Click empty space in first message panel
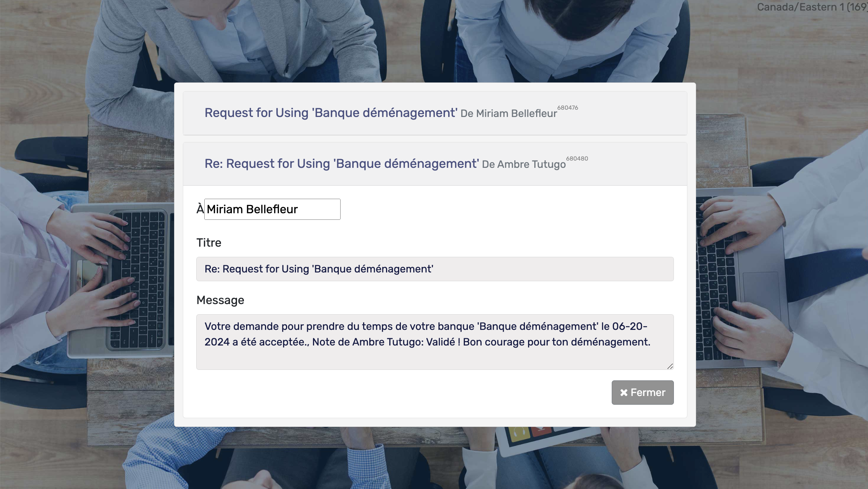The width and height of the screenshot is (868, 489). [636, 113]
